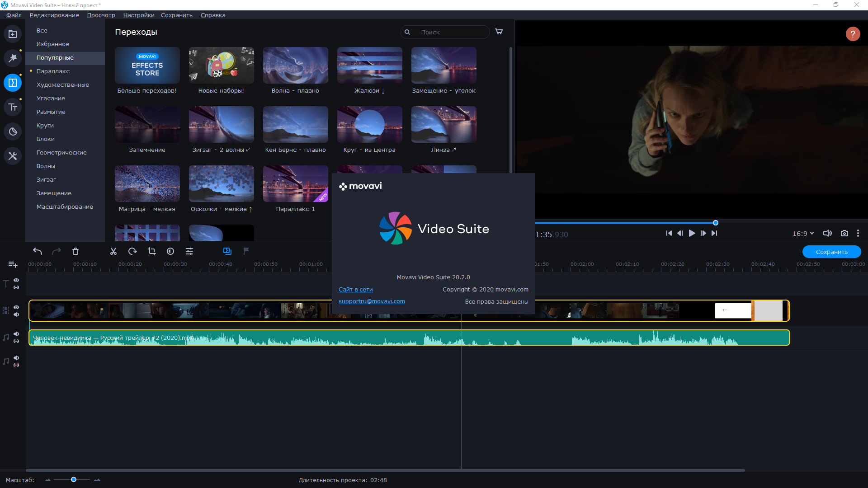The height and width of the screenshot is (488, 868).
Task: Open the color adjustments icon
Action: coord(170,251)
